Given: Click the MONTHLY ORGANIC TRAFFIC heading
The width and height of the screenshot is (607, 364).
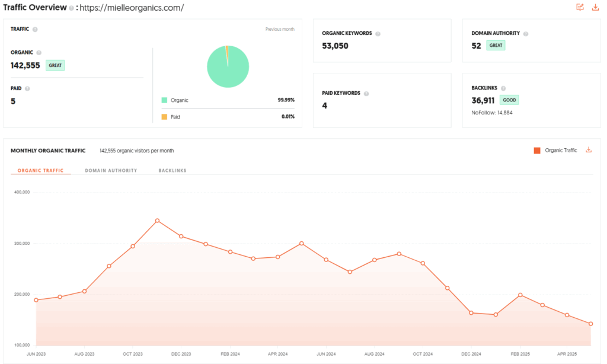Looking at the screenshot, I should tap(48, 151).
